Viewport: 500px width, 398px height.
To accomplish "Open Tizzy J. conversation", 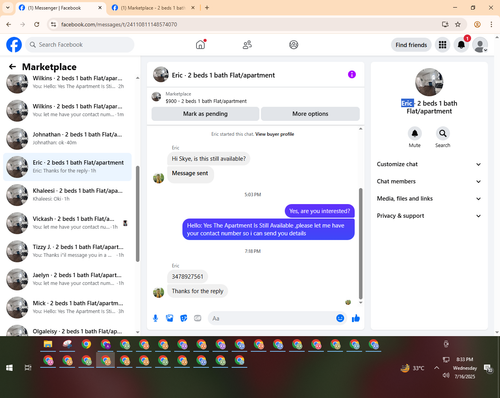I will (x=68, y=251).
